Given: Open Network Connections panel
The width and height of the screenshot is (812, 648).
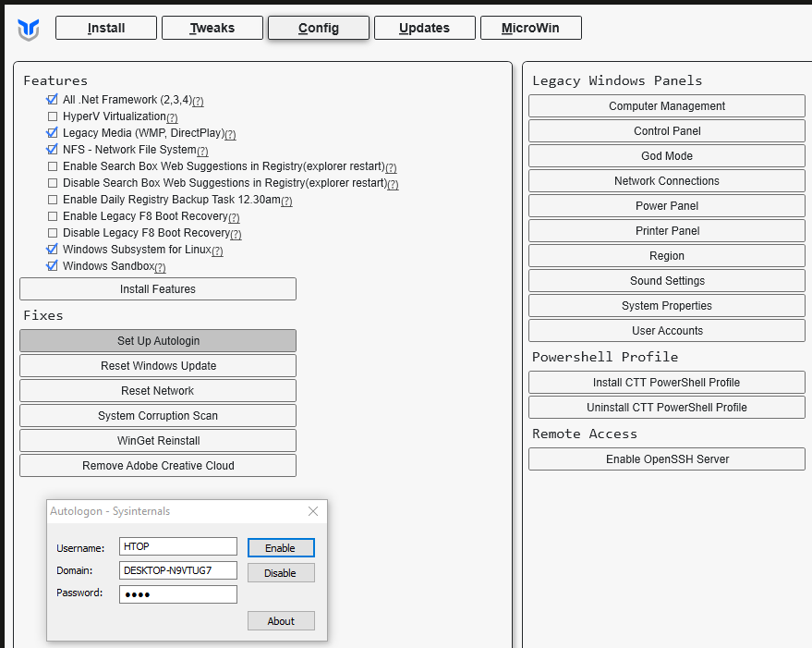Looking at the screenshot, I should pyautogui.click(x=667, y=180).
